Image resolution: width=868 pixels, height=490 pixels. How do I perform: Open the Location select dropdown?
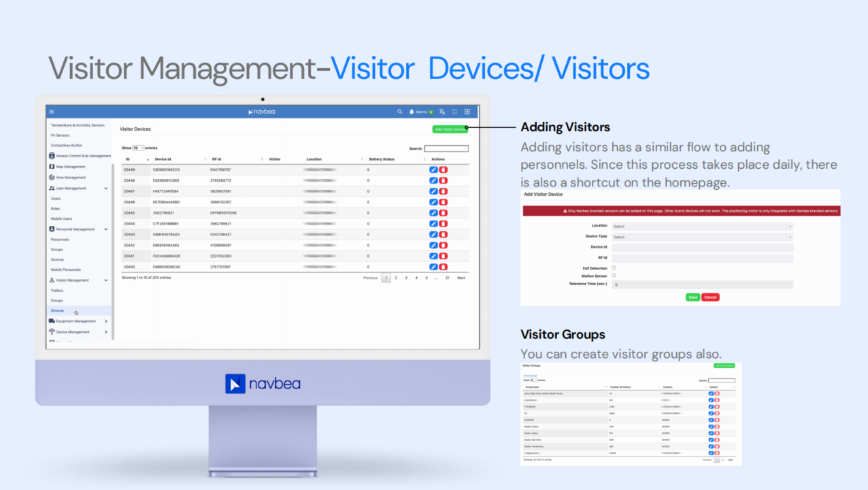click(x=702, y=227)
